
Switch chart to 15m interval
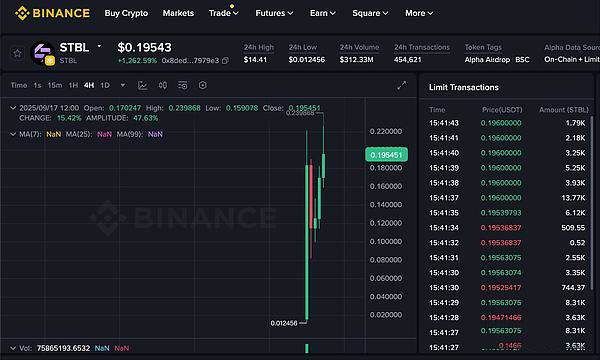[55, 85]
